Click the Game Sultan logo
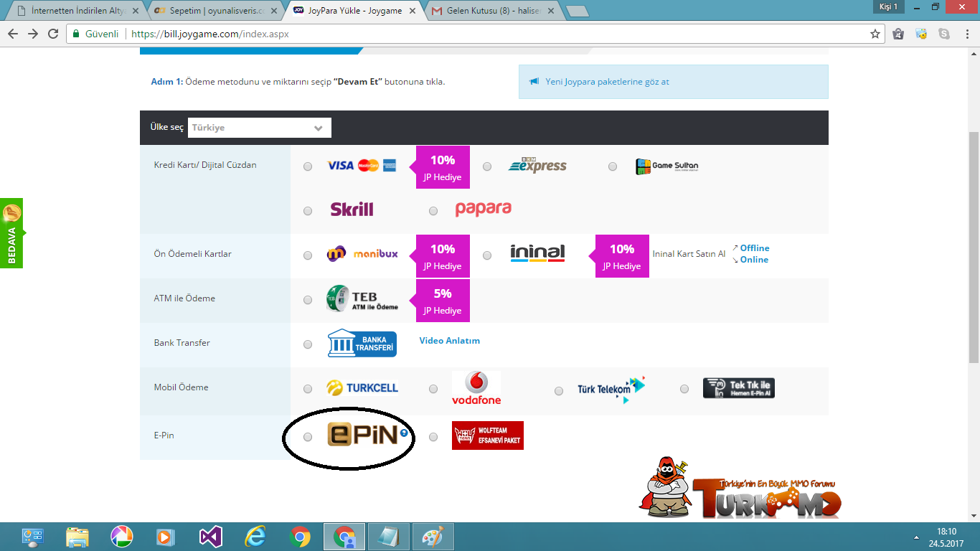The height and width of the screenshot is (551, 980). [x=666, y=166]
